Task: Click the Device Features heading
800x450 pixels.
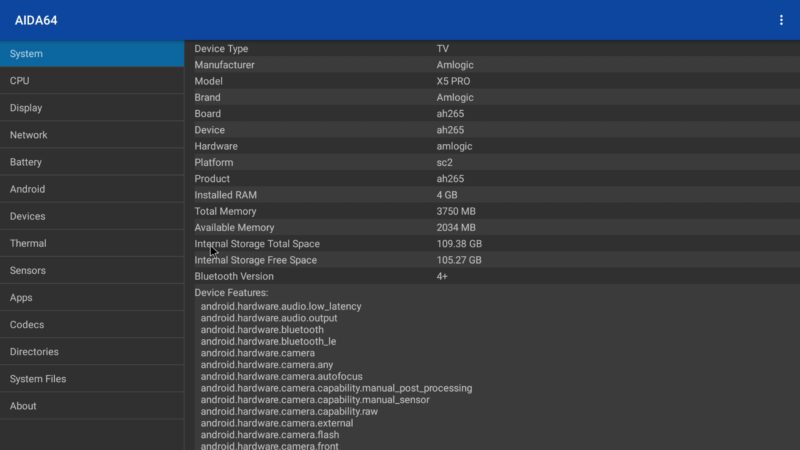Action: [x=231, y=292]
